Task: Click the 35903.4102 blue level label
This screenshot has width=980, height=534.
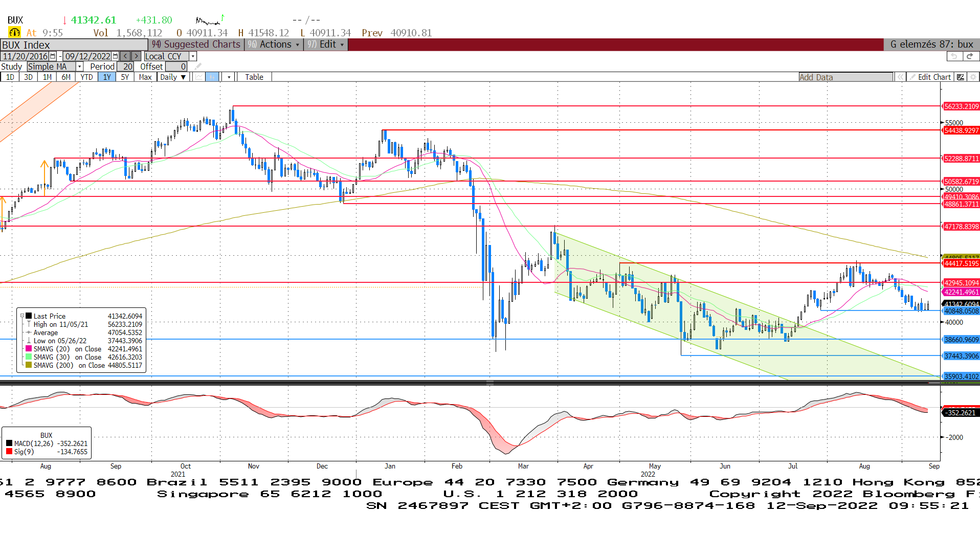Action: (961, 376)
